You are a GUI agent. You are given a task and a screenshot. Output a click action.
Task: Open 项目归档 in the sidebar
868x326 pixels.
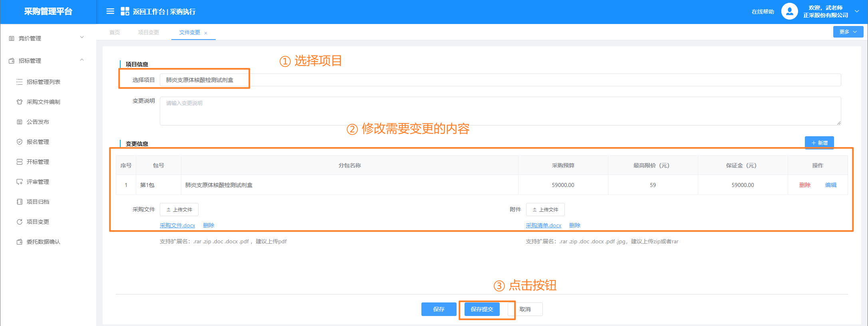(38, 202)
